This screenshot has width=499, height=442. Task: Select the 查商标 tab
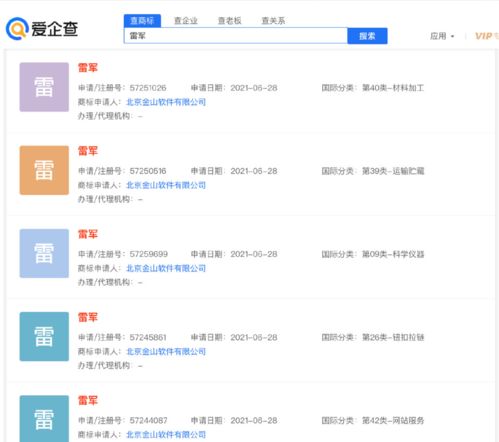pyautogui.click(x=142, y=21)
